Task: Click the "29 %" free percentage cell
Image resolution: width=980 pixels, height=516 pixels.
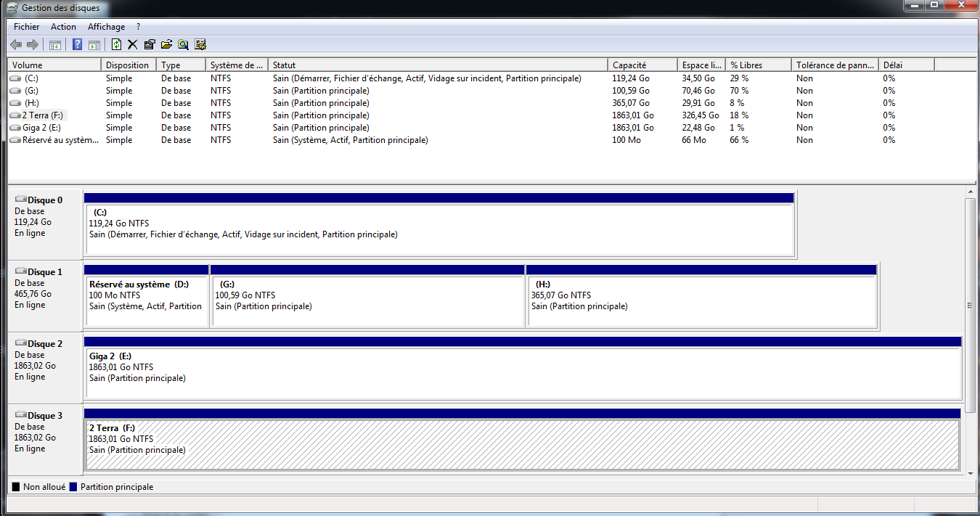Action: pyautogui.click(x=740, y=78)
